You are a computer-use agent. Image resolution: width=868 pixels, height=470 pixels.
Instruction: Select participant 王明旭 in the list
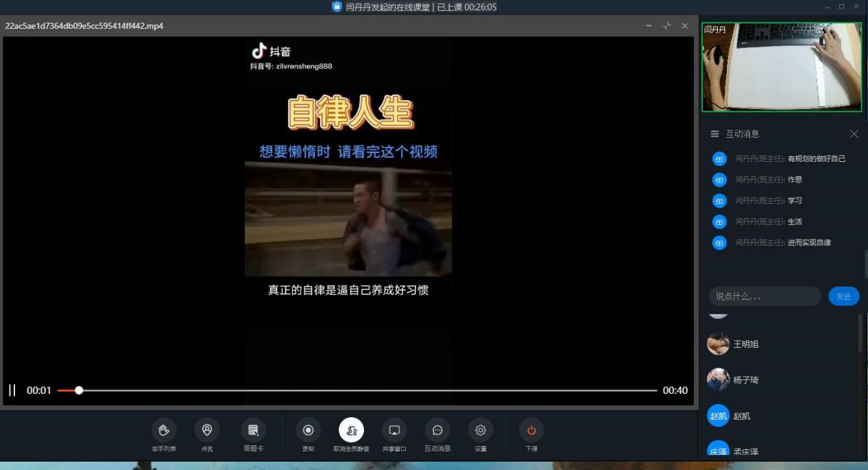point(746,344)
